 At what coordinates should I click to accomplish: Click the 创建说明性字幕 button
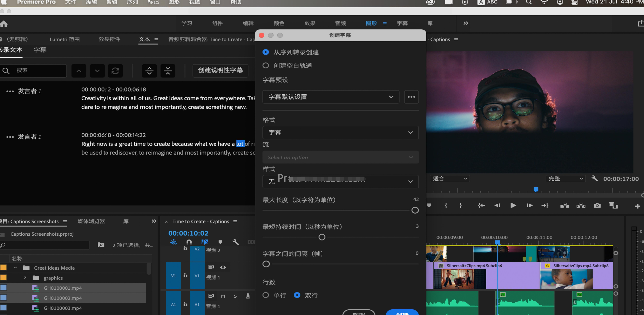(x=220, y=70)
